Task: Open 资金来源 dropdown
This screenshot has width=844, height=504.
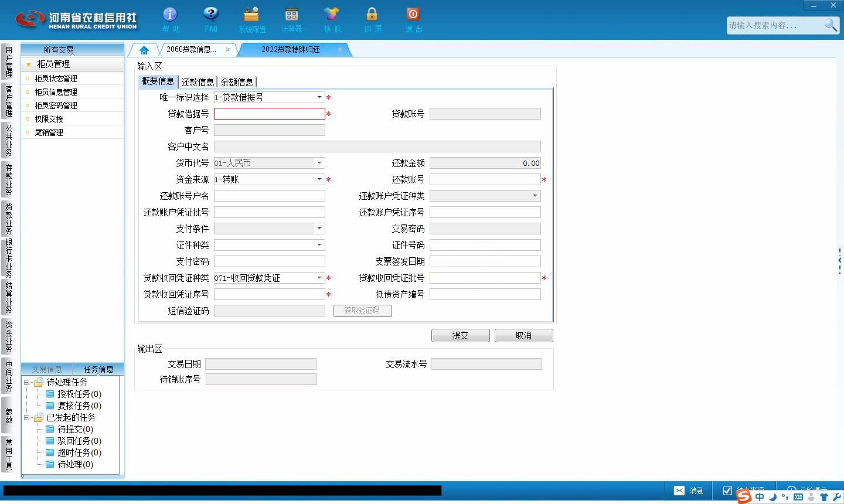Action: click(319, 179)
